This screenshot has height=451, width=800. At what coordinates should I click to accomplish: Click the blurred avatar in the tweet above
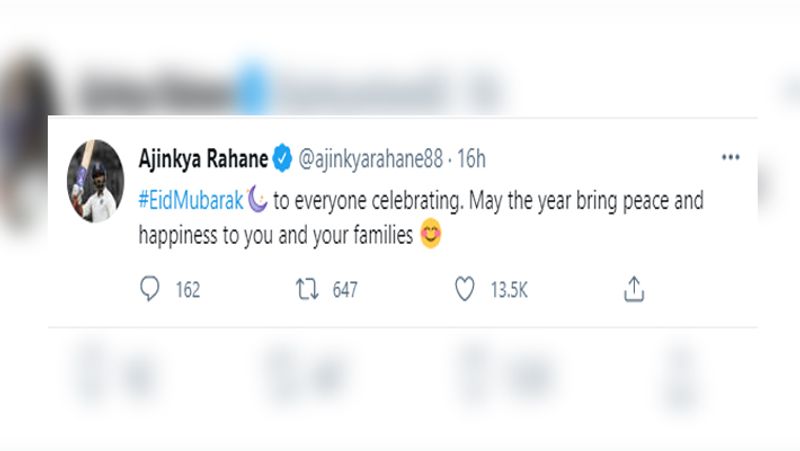(x=26, y=138)
